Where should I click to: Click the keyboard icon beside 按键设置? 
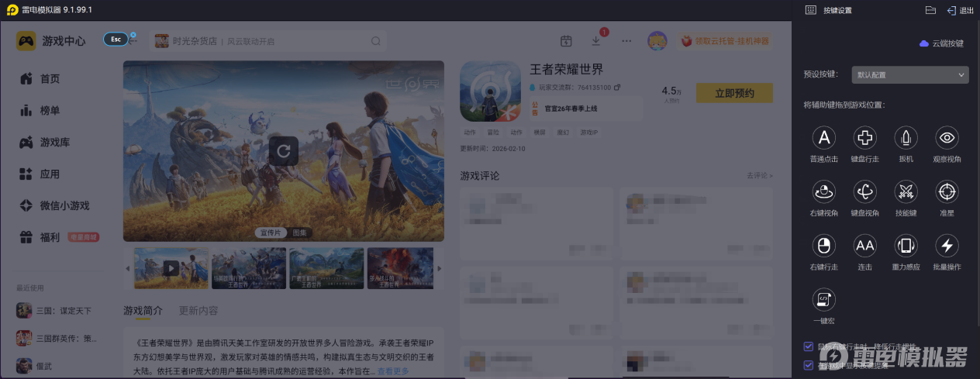click(x=810, y=10)
